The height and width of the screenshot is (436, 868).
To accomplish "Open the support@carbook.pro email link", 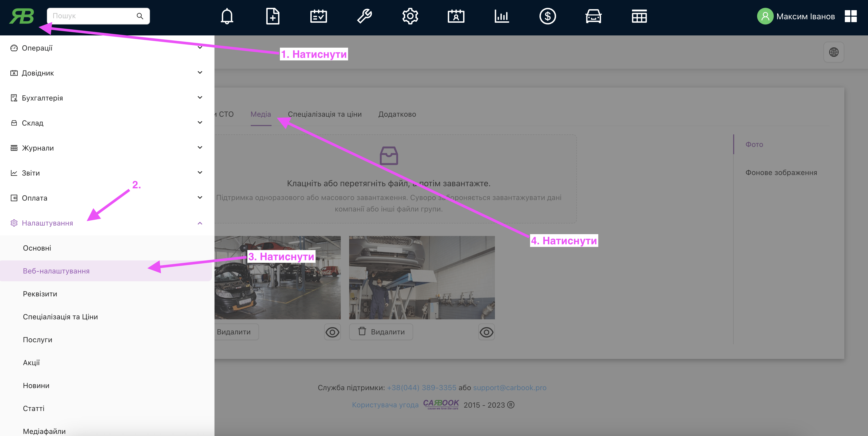I will pos(510,388).
